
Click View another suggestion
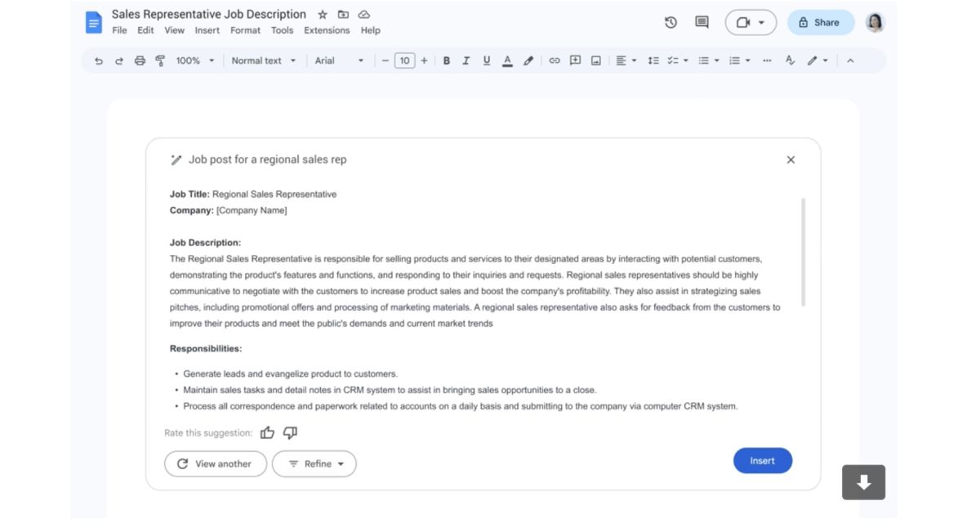click(216, 463)
